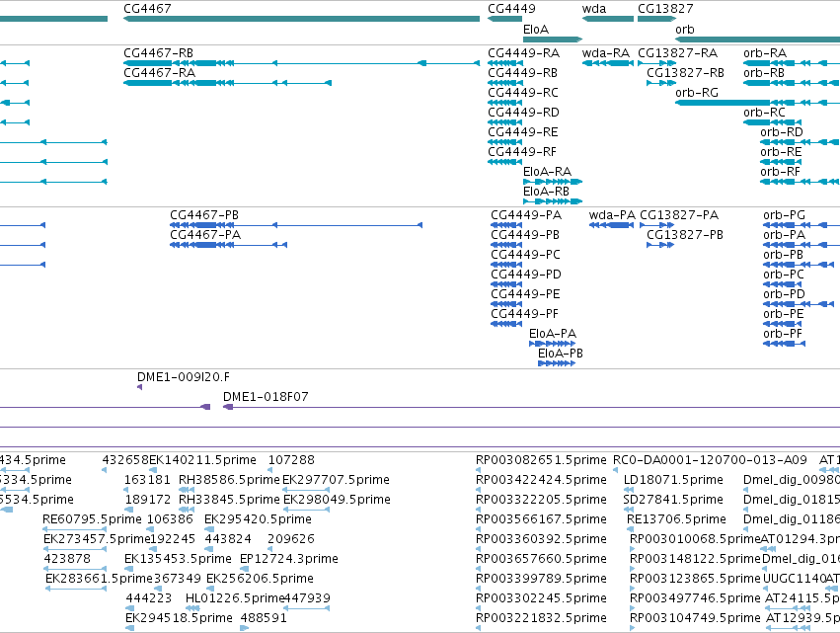Viewport: 840px width, 633px height.
Task: Click EST LD18071.5prime
Action: [629, 490]
